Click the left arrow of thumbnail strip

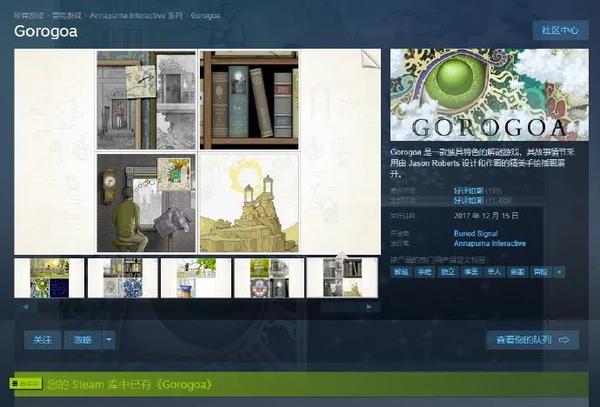[25, 307]
